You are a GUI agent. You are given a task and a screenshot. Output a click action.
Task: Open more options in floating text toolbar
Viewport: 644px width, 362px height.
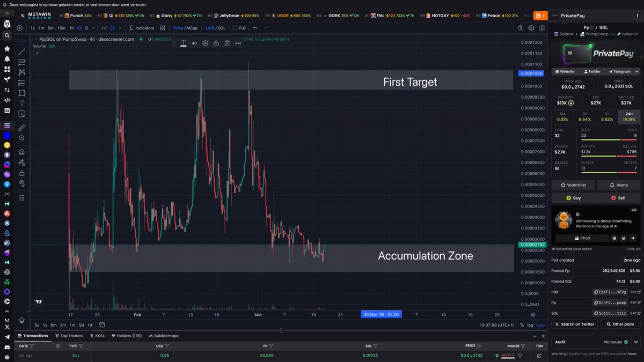click(x=238, y=43)
